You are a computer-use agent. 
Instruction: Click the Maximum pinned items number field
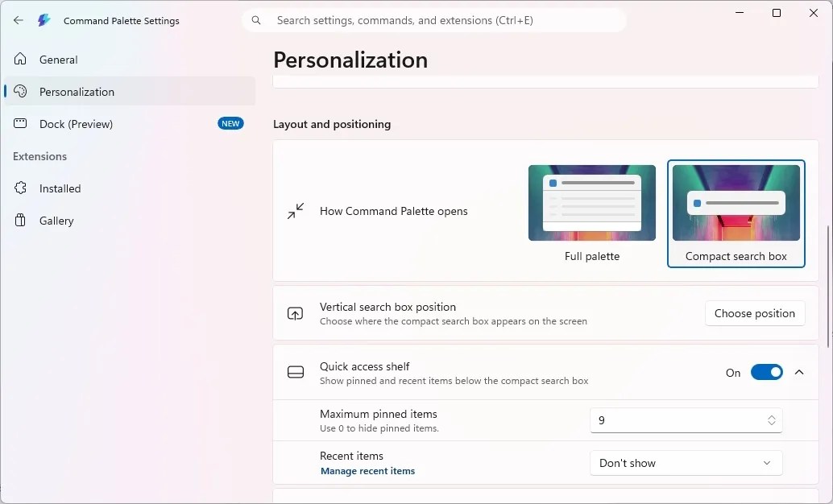click(x=686, y=420)
